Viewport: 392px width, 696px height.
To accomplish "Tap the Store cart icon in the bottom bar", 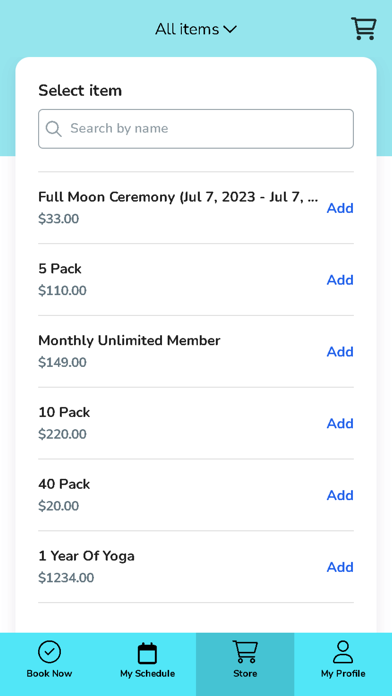I will click(x=245, y=652).
